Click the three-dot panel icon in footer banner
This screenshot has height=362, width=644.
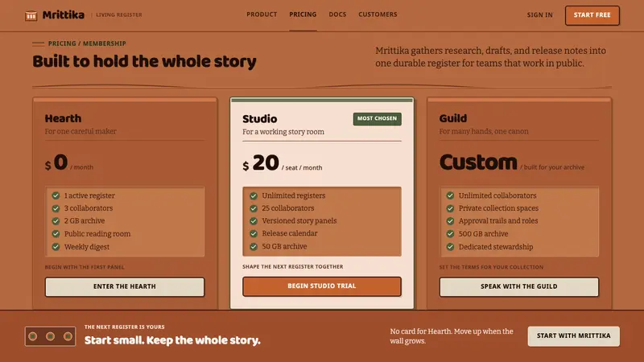(x=50, y=336)
